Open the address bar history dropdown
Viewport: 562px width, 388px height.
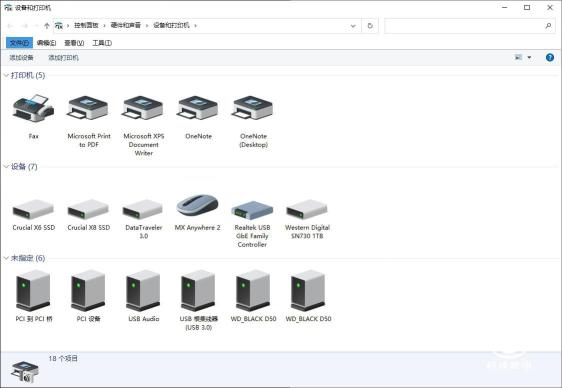(353, 26)
